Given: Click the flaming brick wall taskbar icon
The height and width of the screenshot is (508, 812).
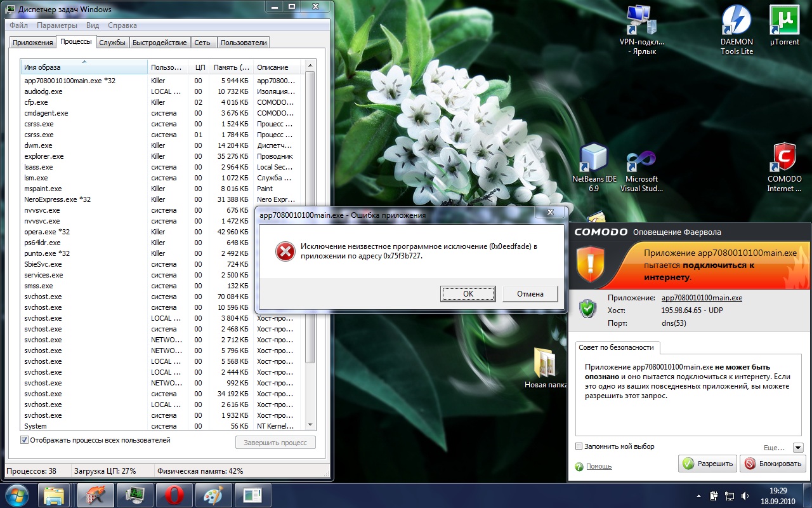Looking at the screenshot, I should point(96,495).
